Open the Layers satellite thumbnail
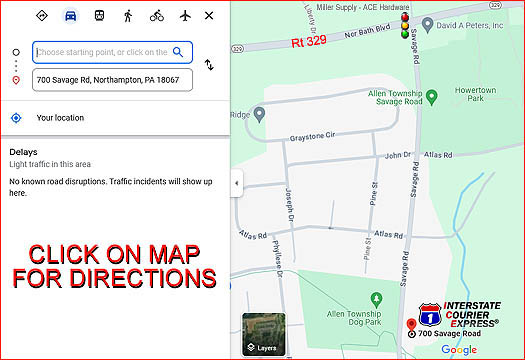Image resolution: width=525 pixels, height=360 pixels. pos(264,334)
